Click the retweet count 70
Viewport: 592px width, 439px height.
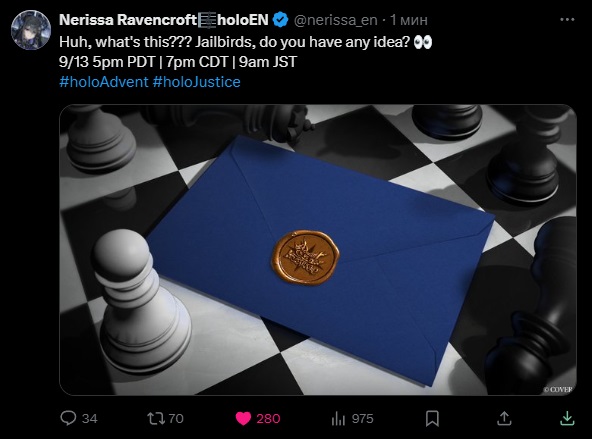[176, 419]
